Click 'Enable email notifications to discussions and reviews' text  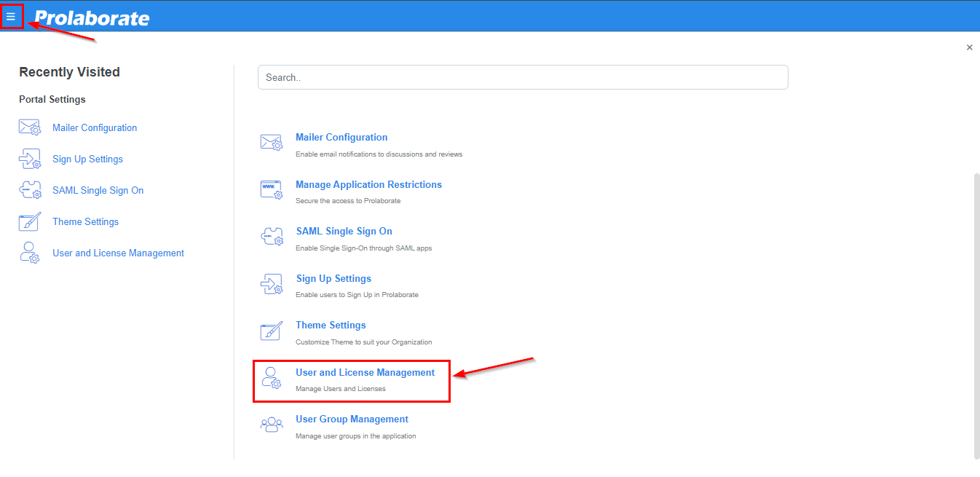(x=379, y=154)
